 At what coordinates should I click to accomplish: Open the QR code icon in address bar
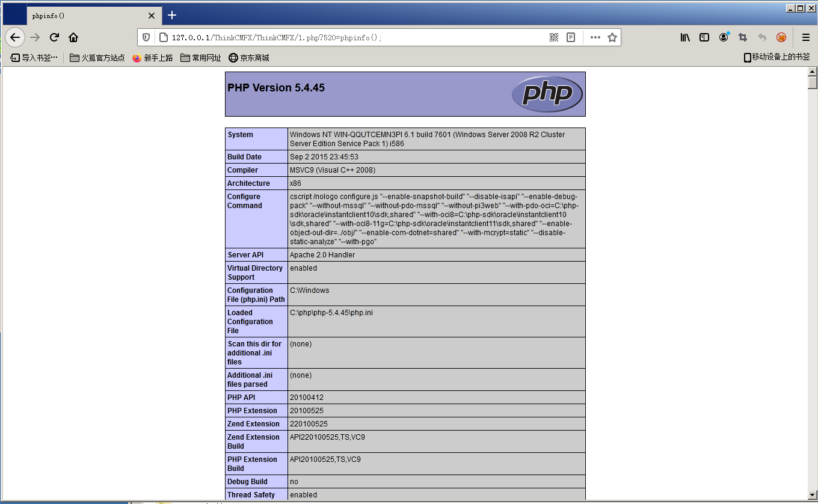(554, 37)
